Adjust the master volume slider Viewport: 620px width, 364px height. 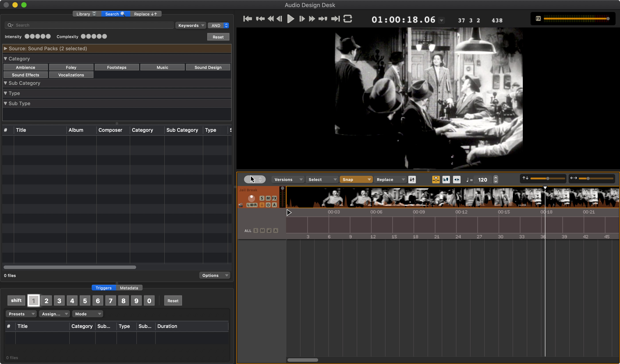[576, 19]
